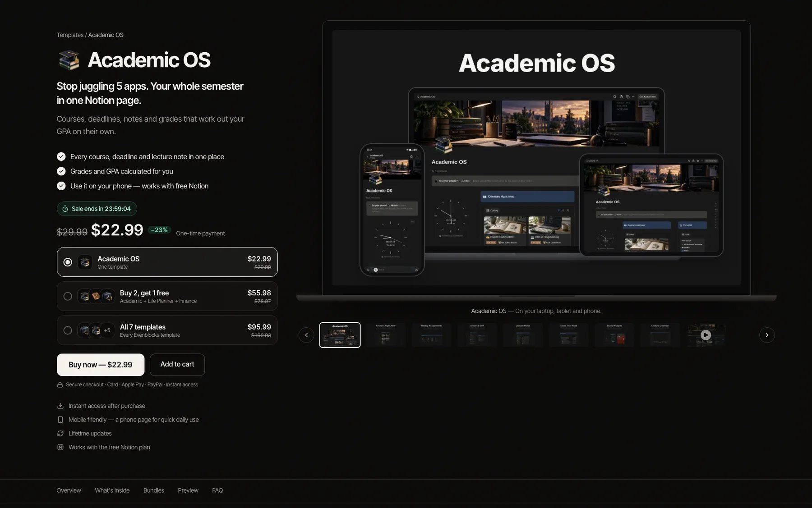Open the FAQ tab

coord(217,490)
